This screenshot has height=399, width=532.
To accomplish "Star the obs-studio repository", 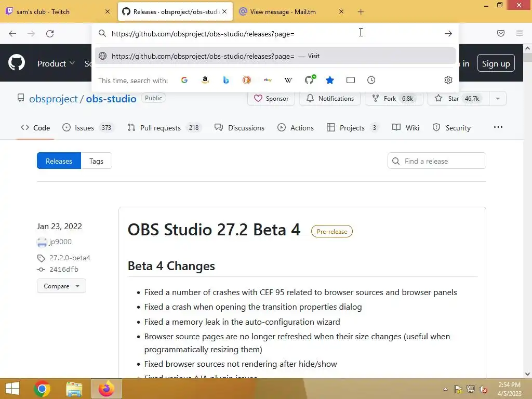I will pos(458,98).
